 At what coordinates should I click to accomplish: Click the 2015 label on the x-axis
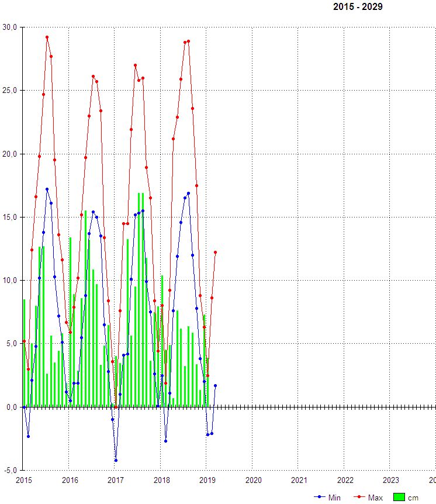(x=24, y=480)
